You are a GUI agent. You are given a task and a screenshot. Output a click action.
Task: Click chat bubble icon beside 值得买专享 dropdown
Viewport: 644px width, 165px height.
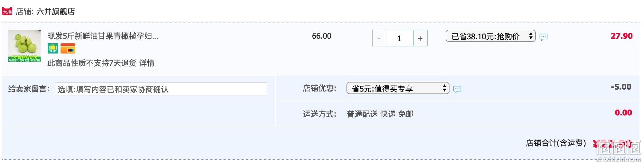457,89
